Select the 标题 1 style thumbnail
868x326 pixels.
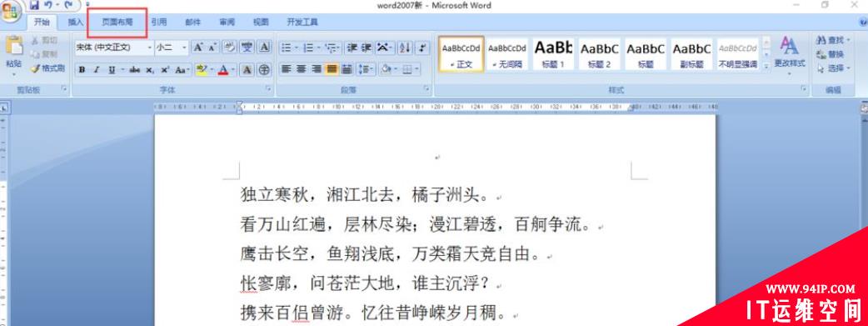tap(553, 54)
